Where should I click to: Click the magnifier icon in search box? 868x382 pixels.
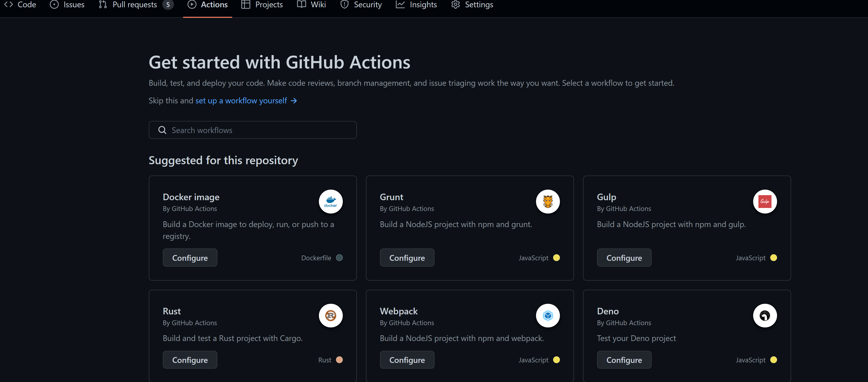coord(162,130)
